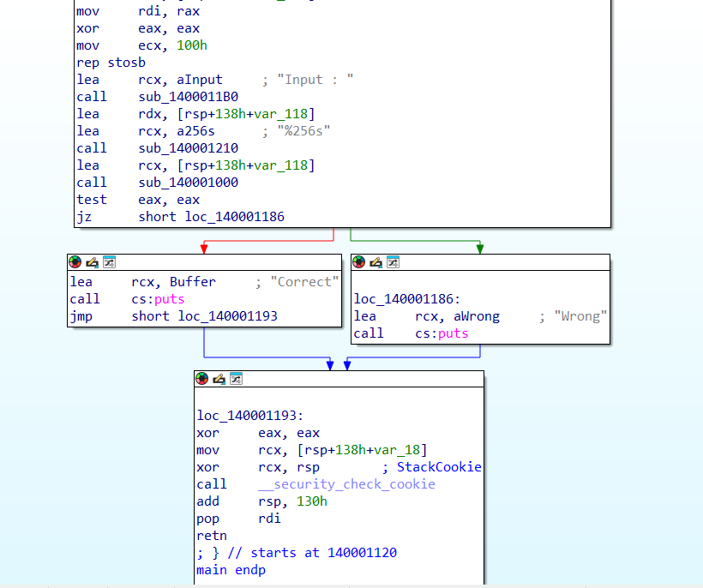Click the retn instruction
The width and height of the screenshot is (703, 588).
212,536
